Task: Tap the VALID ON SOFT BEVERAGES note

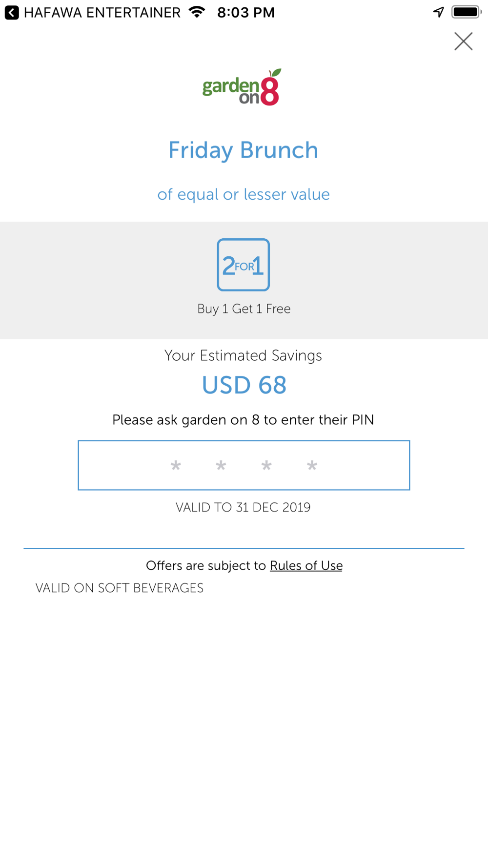Action: [x=120, y=588]
